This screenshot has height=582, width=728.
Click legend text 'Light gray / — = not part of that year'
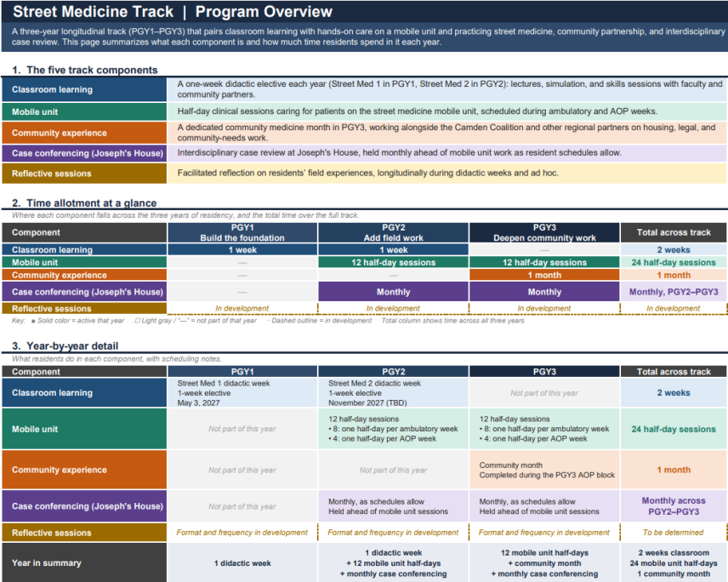tap(199, 321)
